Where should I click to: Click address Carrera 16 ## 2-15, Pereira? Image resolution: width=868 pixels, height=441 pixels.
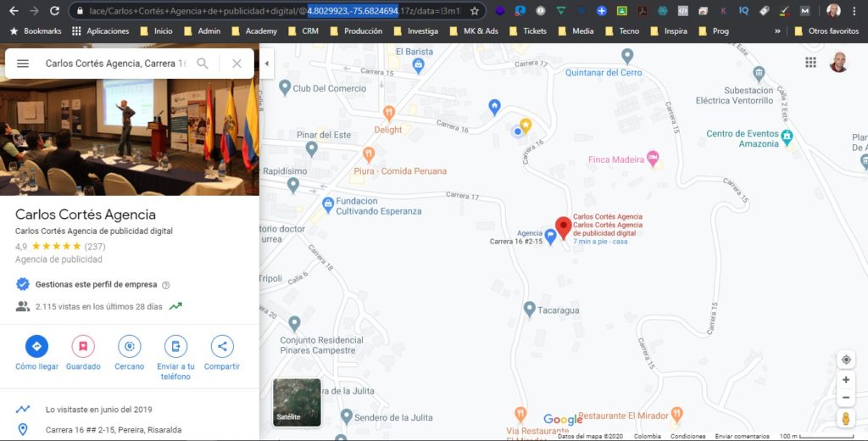[114, 430]
